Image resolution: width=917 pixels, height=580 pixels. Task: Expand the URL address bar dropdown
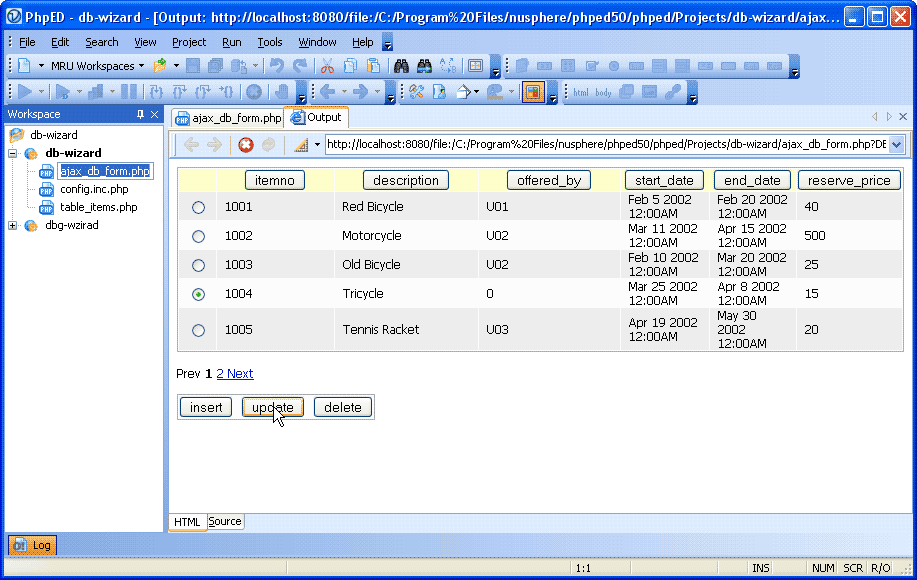[895, 144]
